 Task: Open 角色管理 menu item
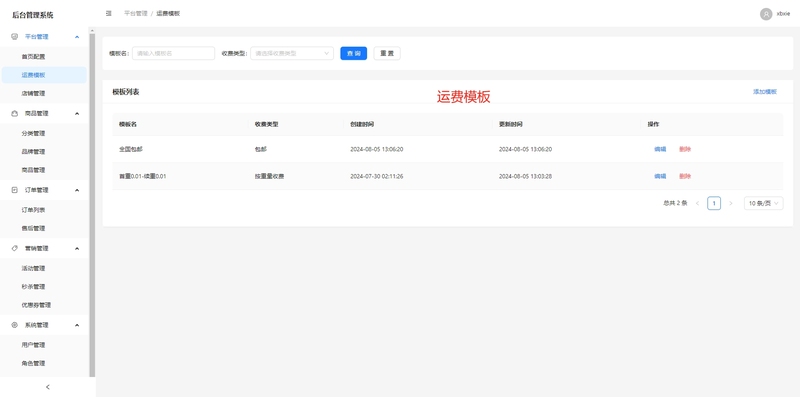(33, 363)
